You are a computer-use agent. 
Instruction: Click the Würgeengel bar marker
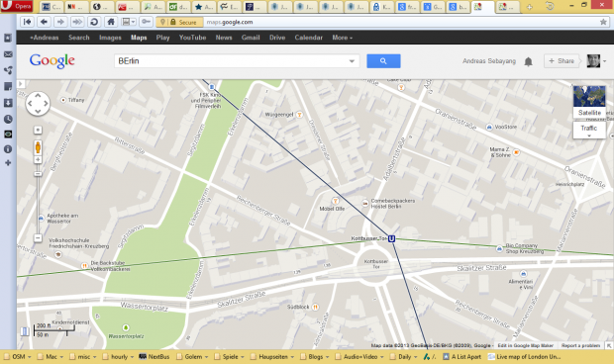pos(299,115)
